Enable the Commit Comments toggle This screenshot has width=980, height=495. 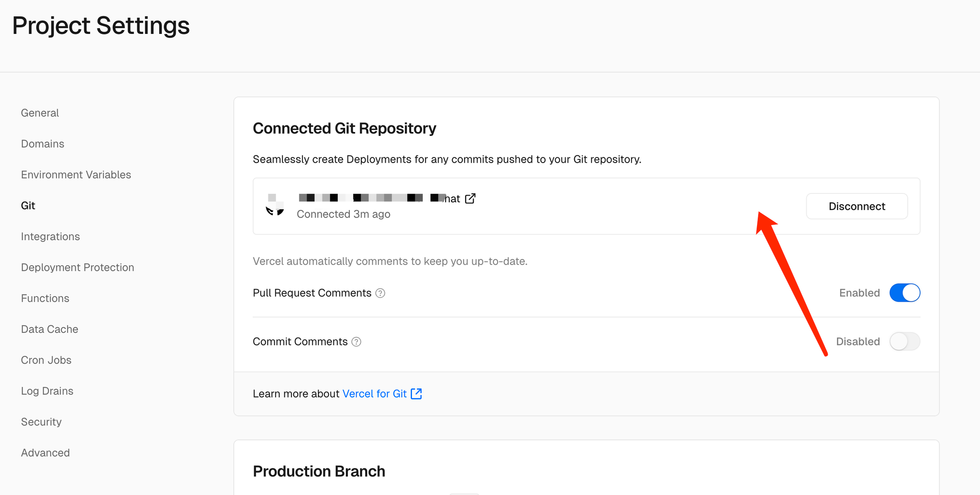(905, 341)
